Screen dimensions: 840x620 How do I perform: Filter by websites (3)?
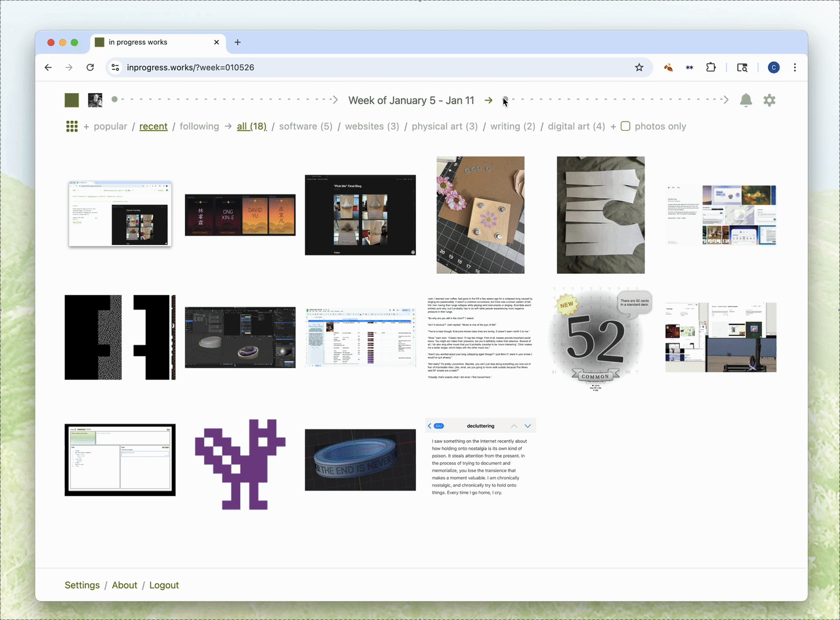point(372,126)
